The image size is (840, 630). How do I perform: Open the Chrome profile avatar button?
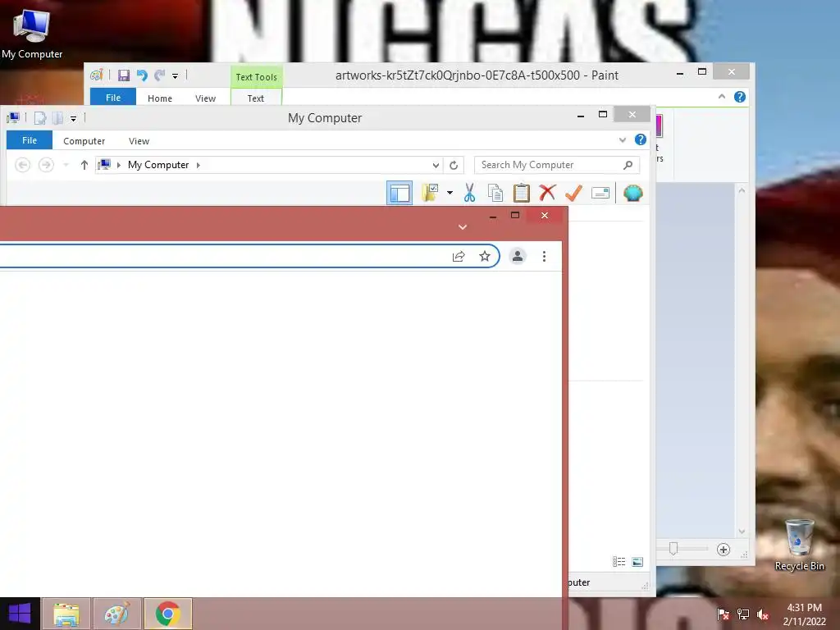[518, 257]
